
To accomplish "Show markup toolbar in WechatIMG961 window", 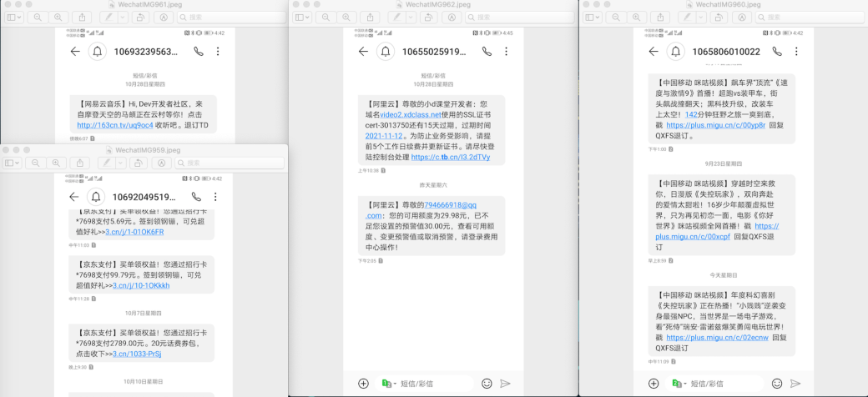I will [x=164, y=18].
